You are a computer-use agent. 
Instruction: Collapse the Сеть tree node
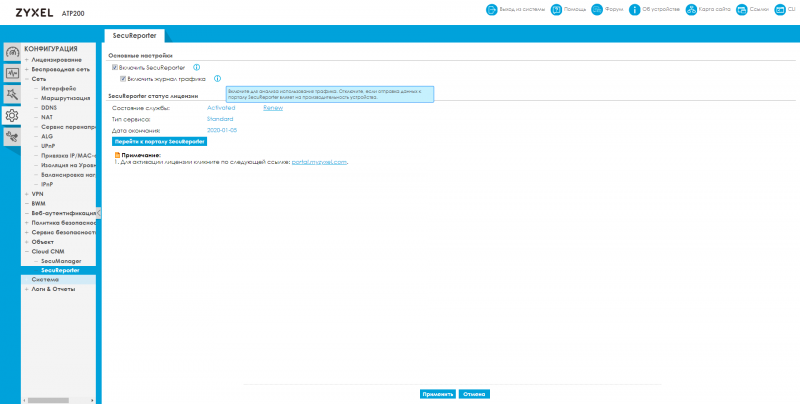coord(27,79)
